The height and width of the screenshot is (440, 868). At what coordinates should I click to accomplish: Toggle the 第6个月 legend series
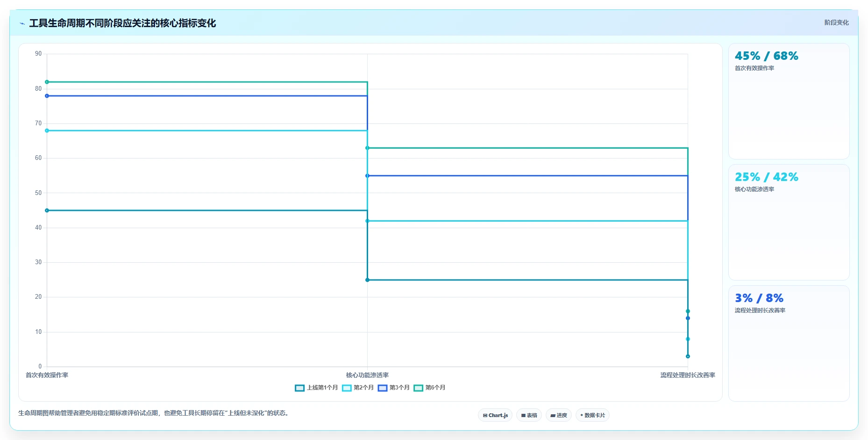[430, 388]
